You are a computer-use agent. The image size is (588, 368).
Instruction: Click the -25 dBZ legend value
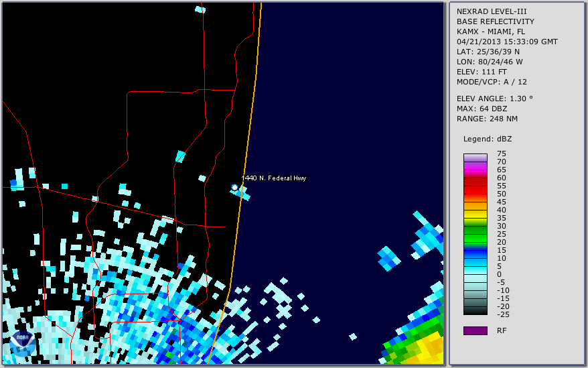(x=503, y=314)
